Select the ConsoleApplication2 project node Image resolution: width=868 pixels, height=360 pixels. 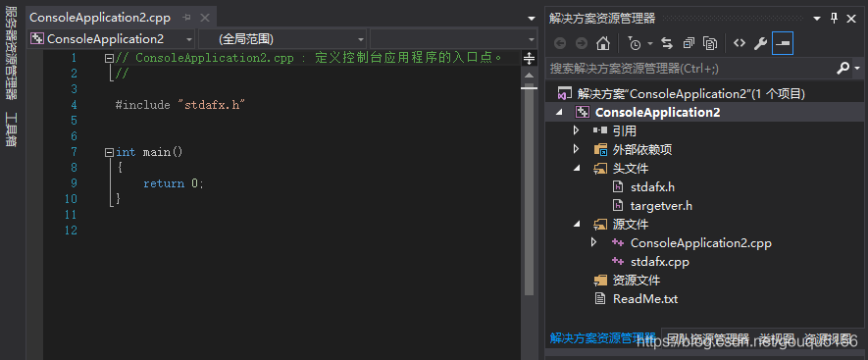658,113
